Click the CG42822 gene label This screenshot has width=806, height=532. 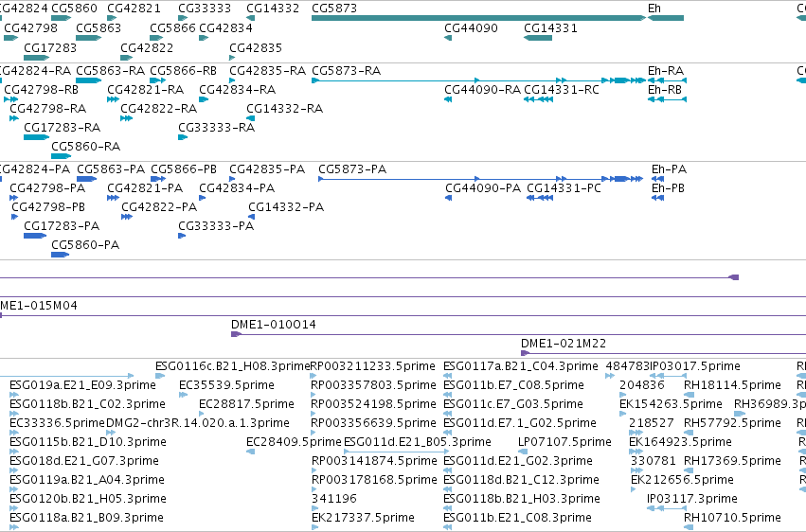click(147, 47)
